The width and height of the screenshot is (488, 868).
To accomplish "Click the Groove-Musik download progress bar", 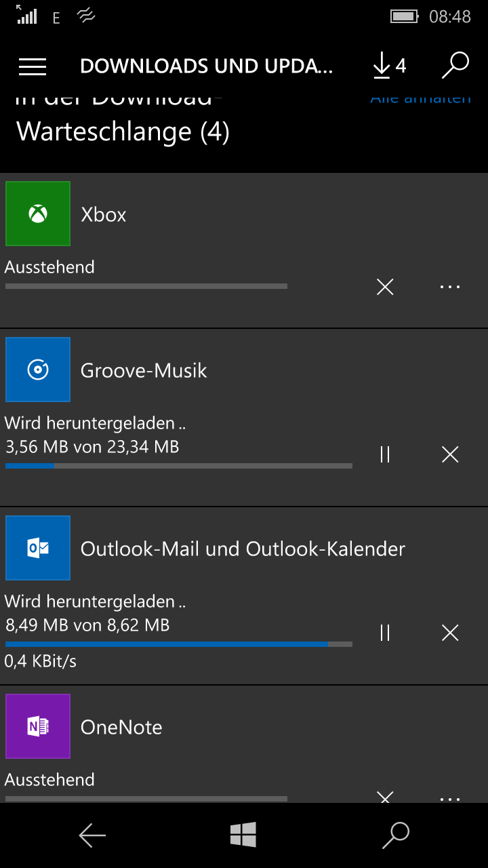I will [x=178, y=466].
